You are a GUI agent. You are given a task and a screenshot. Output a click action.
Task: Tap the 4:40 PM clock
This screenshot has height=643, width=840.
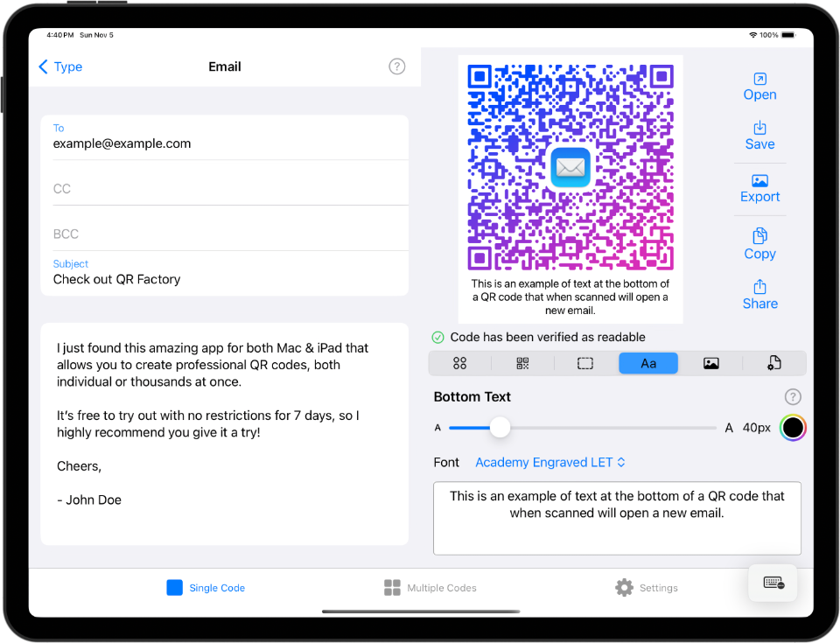click(60, 35)
